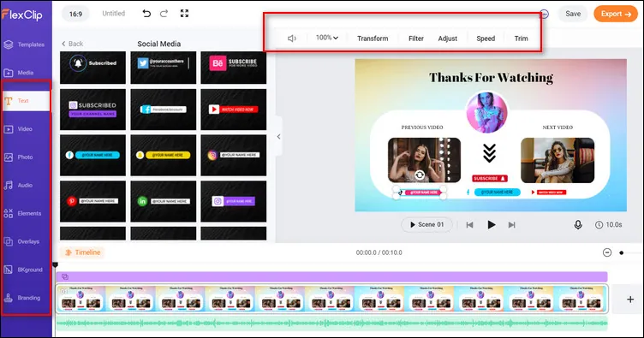Screen dimensions: 644x338
Task: Open the Templates sidebar panel
Action: [x=24, y=44]
